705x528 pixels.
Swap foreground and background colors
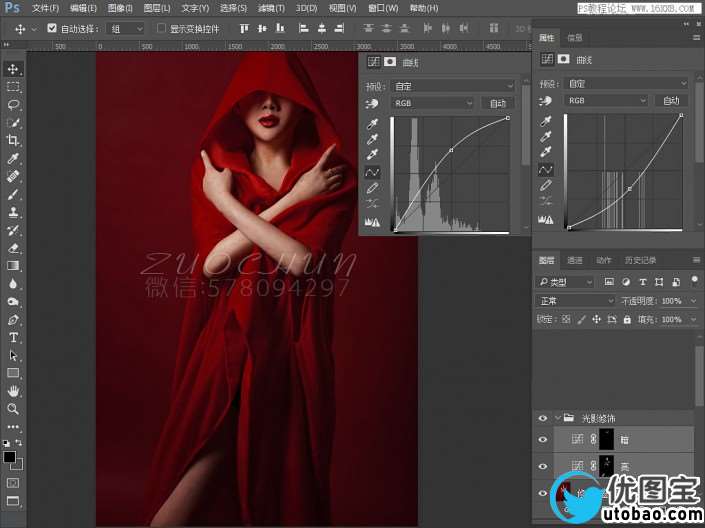(19, 443)
